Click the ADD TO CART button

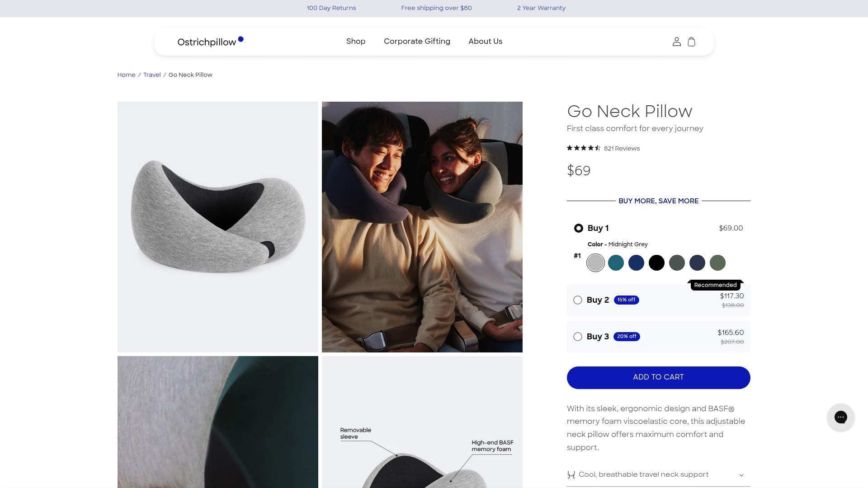click(x=658, y=377)
